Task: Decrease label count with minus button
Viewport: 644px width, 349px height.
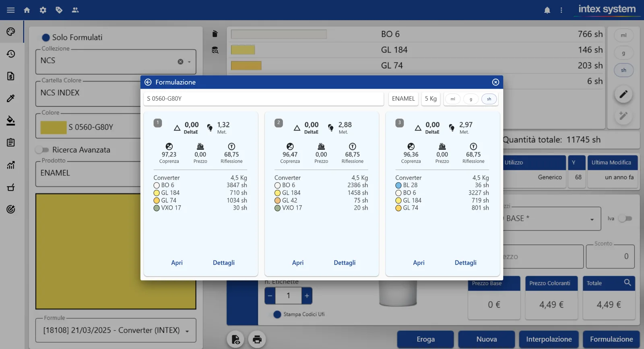Action: coord(270,296)
